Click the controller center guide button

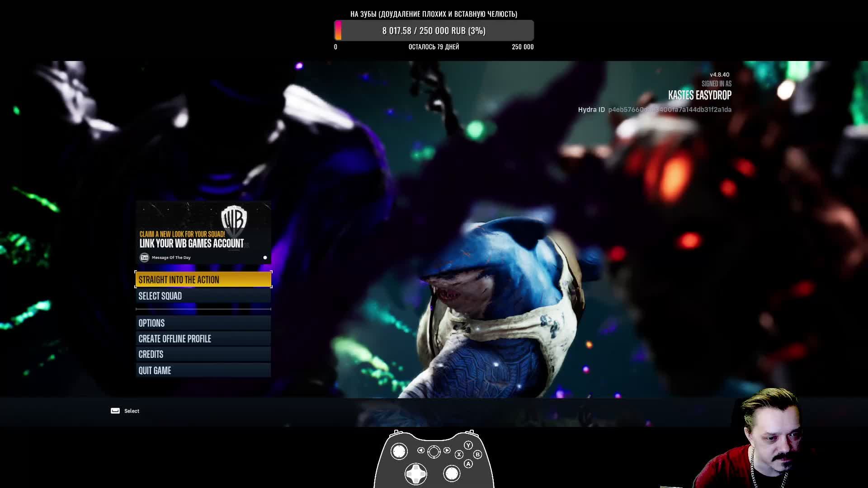pos(434,451)
